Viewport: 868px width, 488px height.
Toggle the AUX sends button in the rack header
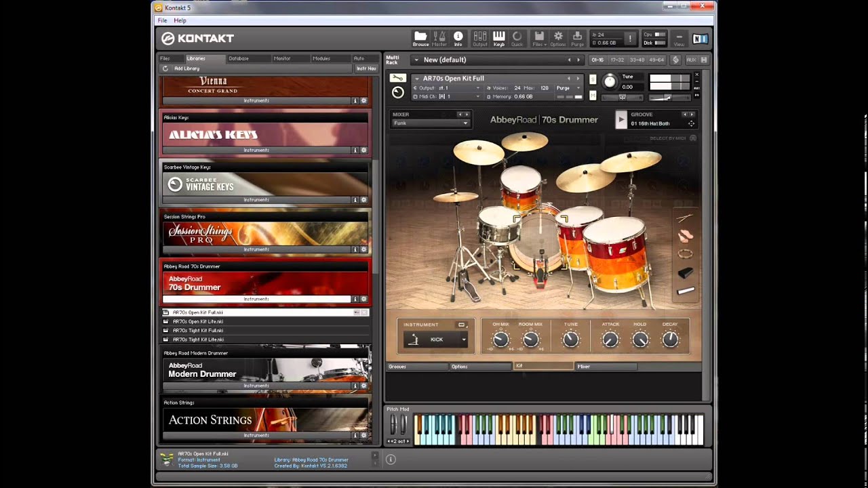[691, 60]
